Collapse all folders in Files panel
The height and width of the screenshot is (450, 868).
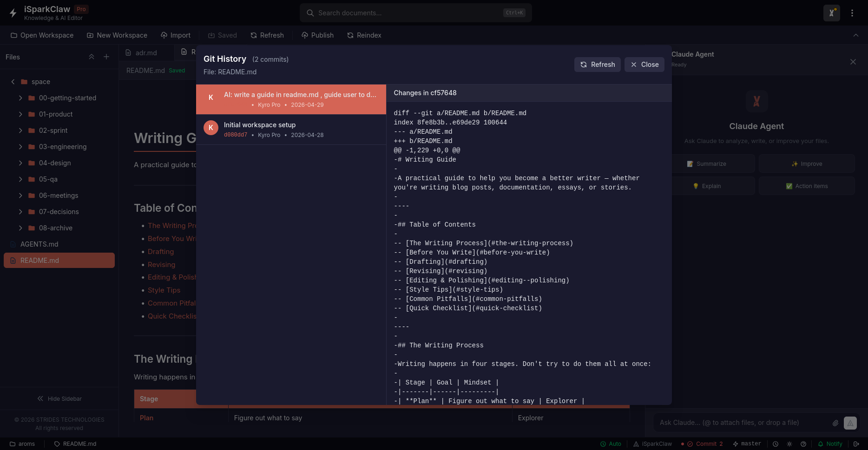pyautogui.click(x=92, y=57)
